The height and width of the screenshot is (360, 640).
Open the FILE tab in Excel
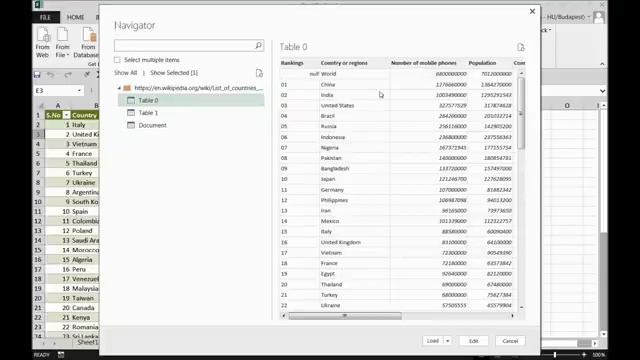(46, 17)
